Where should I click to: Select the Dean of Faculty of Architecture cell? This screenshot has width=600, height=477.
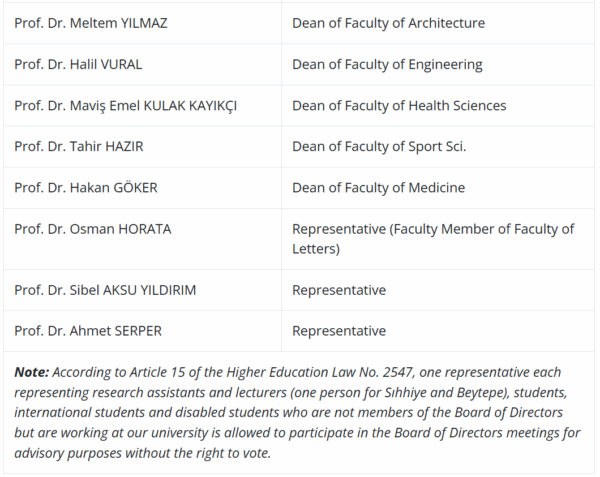tap(388, 23)
